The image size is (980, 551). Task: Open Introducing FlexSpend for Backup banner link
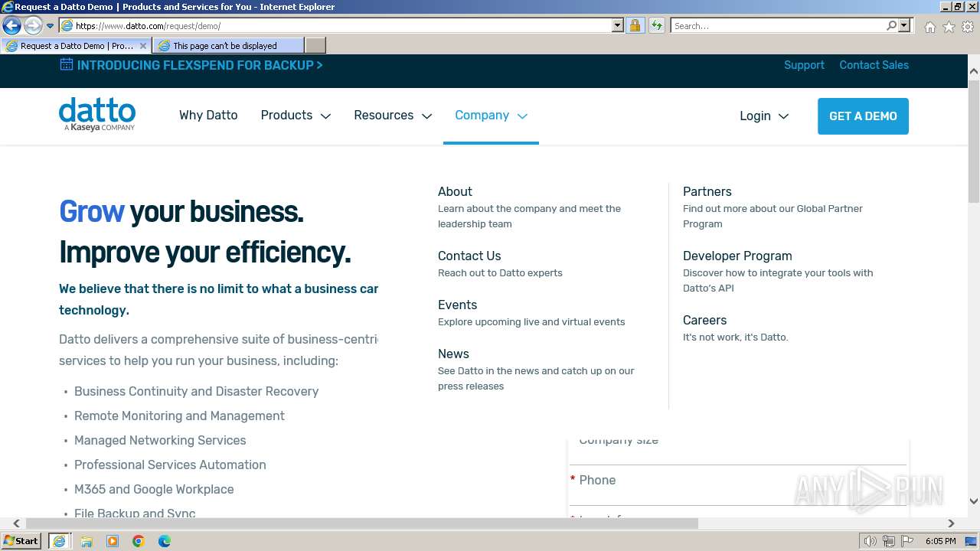click(x=200, y=65)
